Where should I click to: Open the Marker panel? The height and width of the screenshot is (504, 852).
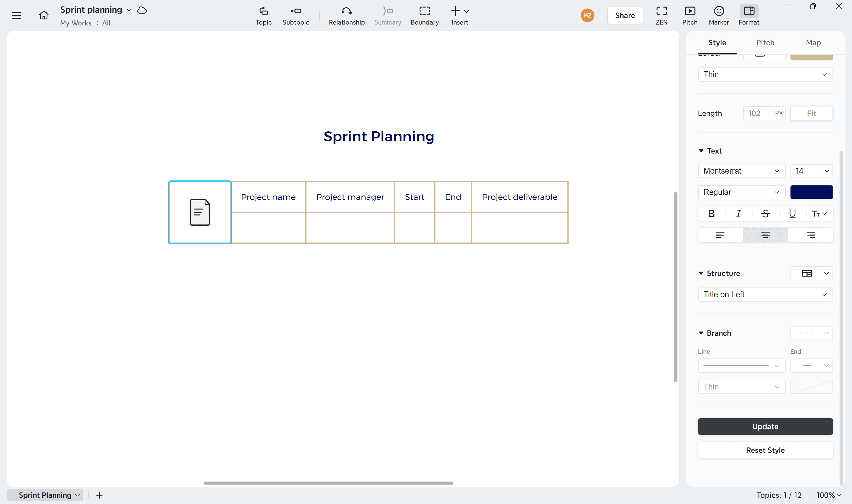click(x=719, y=15)
